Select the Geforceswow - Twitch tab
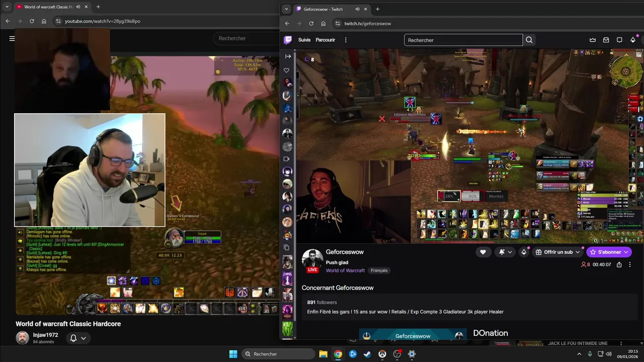644x362 pixels. click(x=332, y=9)
